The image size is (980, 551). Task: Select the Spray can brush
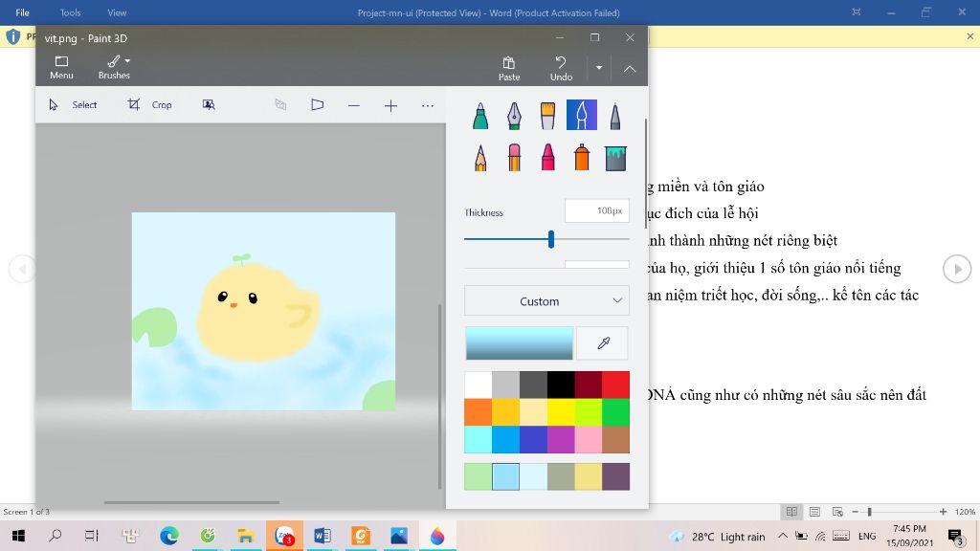581,157
